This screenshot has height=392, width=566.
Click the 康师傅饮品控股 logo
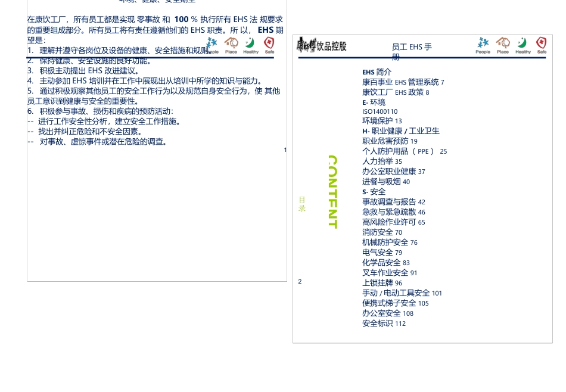[322, 46]
